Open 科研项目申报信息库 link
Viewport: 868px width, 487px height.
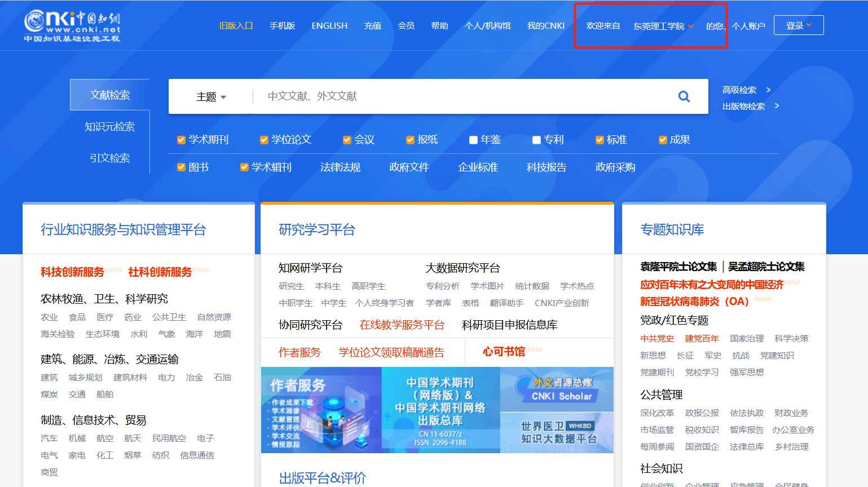tap(510, 325)
